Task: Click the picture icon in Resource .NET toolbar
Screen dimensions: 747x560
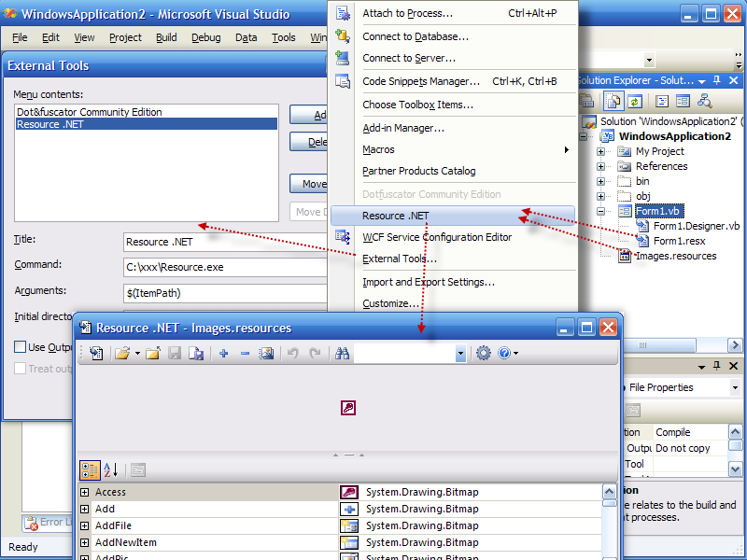Action: (266, 353)
